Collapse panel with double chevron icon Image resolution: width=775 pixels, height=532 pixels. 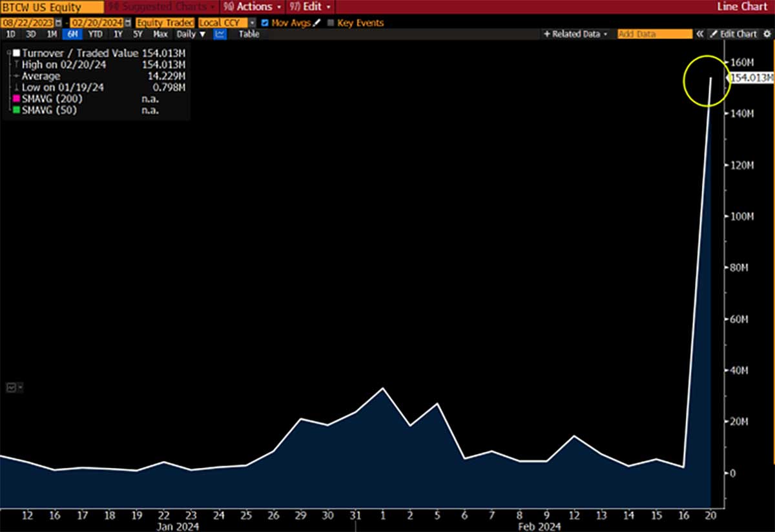click(699, 34)
